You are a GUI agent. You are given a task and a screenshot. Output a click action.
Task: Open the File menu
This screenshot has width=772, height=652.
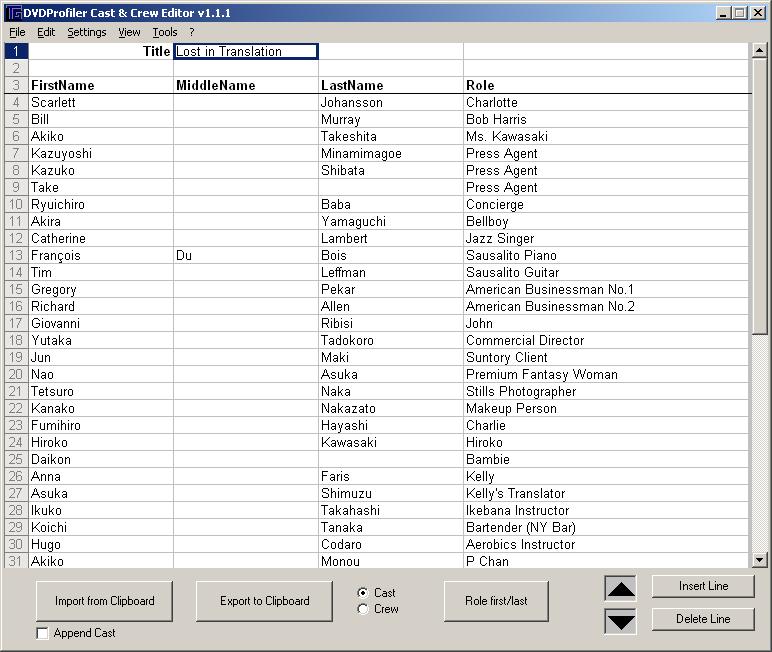point(17,33)
